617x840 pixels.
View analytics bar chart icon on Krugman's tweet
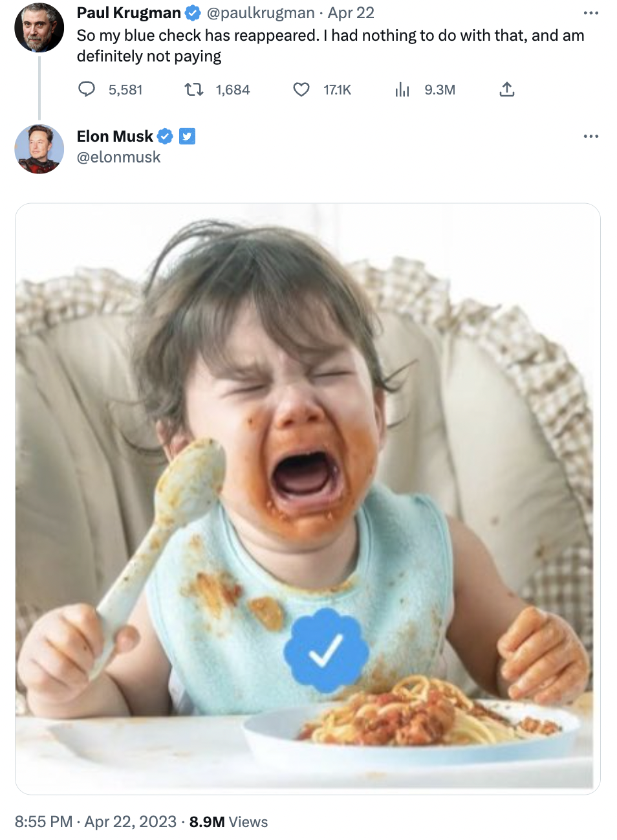[402, 89]
